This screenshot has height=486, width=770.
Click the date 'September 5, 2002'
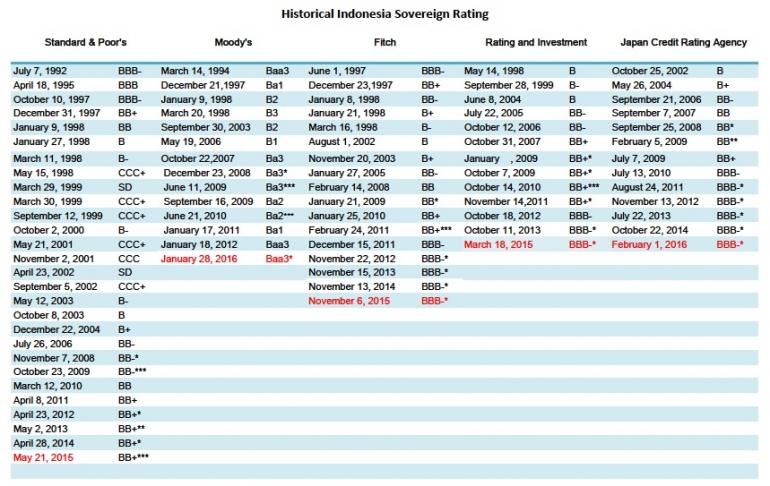(x=55, y=286)
